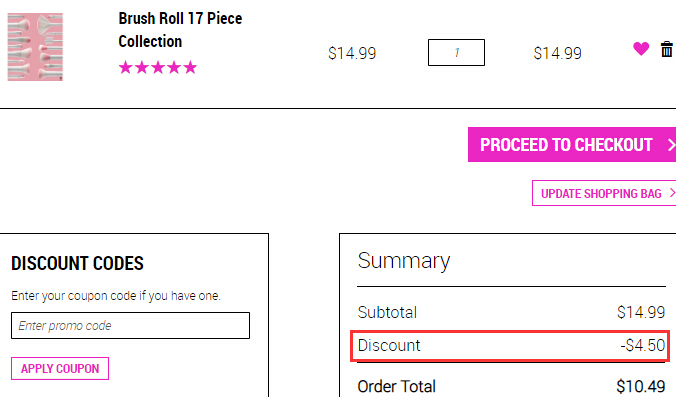Screen dimensions: 676x397
Task: Select the quantity input box
Action: pyautogui.click(x=456, y=53)
